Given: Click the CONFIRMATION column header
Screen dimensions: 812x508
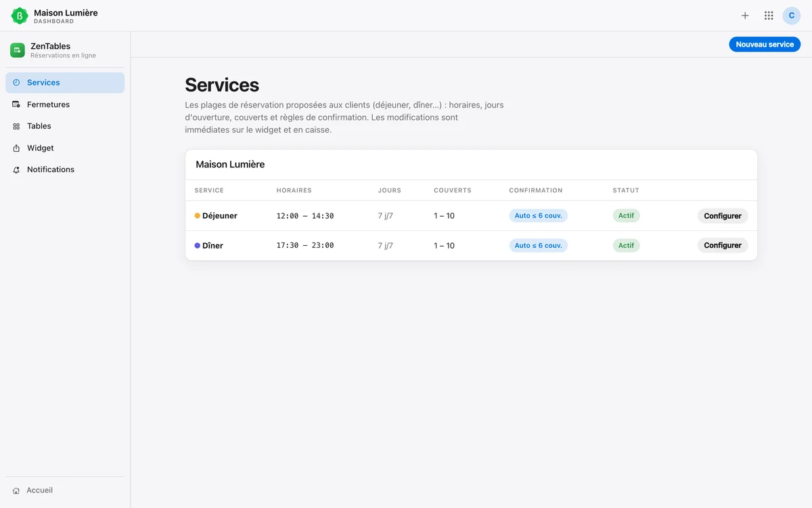Looking at the screenshot, I should click(x=536, y=190).
